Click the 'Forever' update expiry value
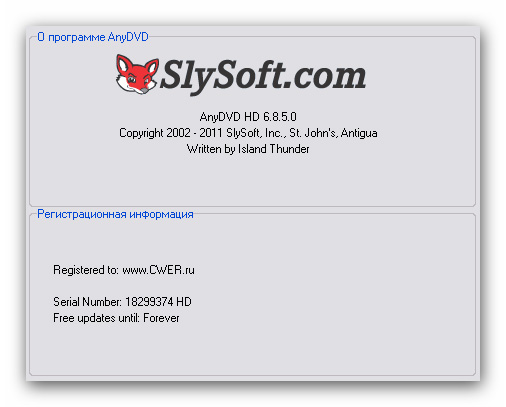The width and height of the screenshot is (506, 407). pos(161,318)
